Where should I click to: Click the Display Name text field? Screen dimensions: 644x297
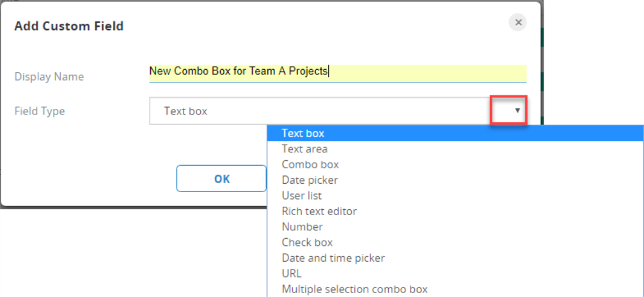coord(337,72)
